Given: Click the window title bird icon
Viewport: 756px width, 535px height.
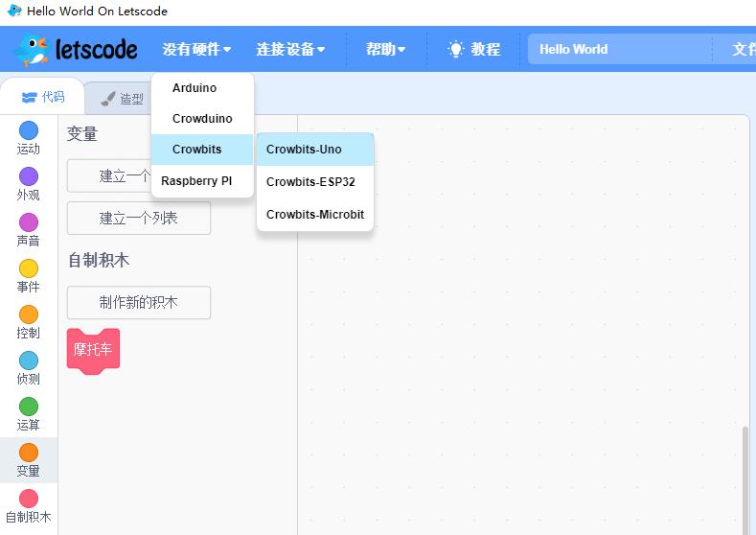Looking at the screenshot, I should coord(14,11).
